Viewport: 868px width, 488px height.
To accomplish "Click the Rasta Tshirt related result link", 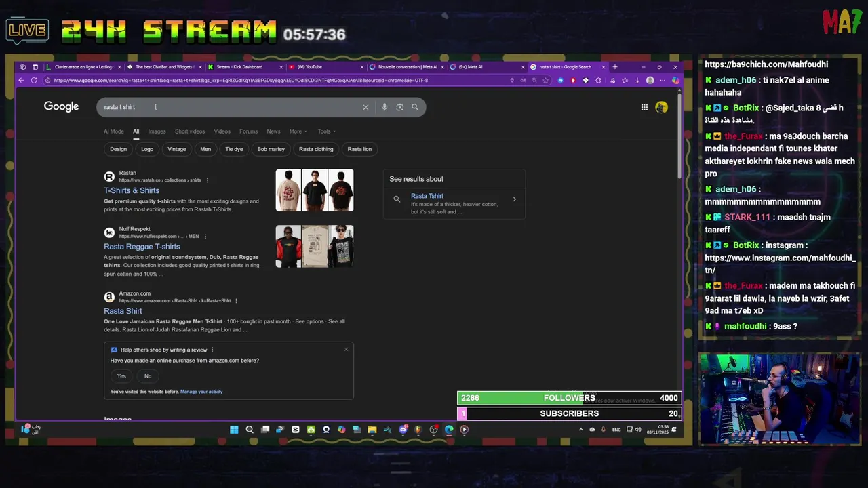I will pos(427,196).
